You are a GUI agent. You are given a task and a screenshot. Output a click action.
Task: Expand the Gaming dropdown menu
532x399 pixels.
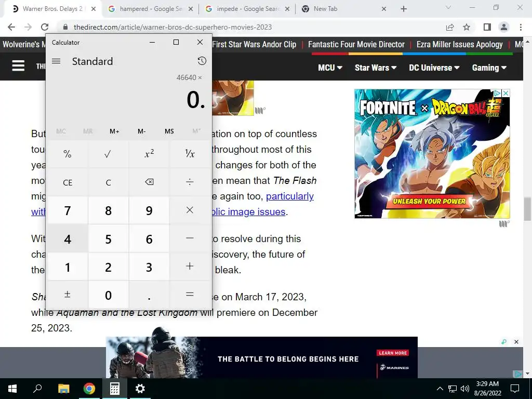489,68
